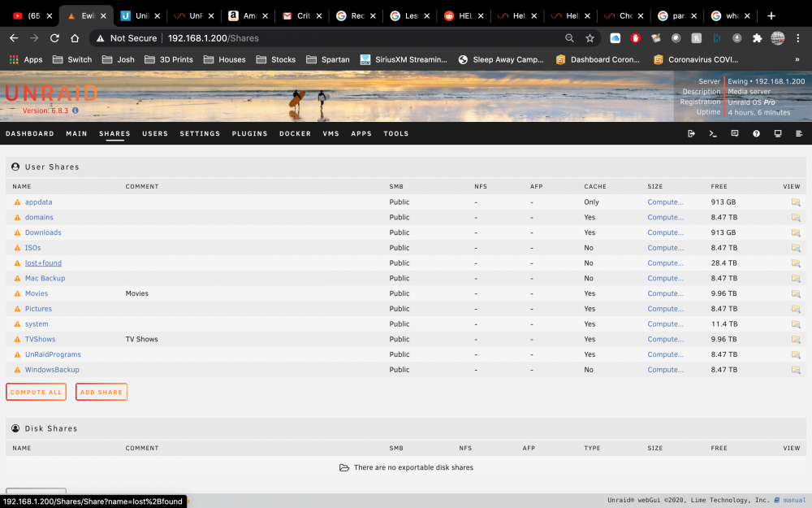Open the VMs menu item
This screenshot has width=812, height=508.
click(331, 134)
